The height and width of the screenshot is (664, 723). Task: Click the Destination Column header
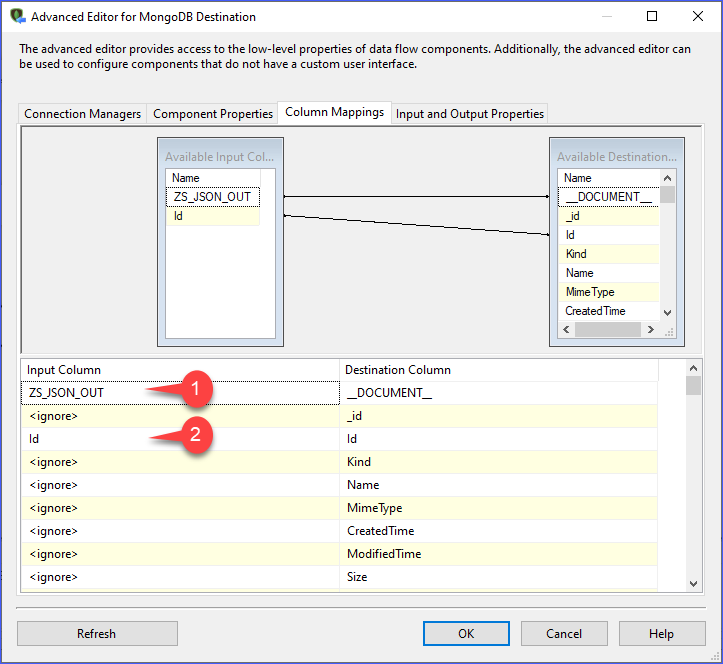pos(499,370)
